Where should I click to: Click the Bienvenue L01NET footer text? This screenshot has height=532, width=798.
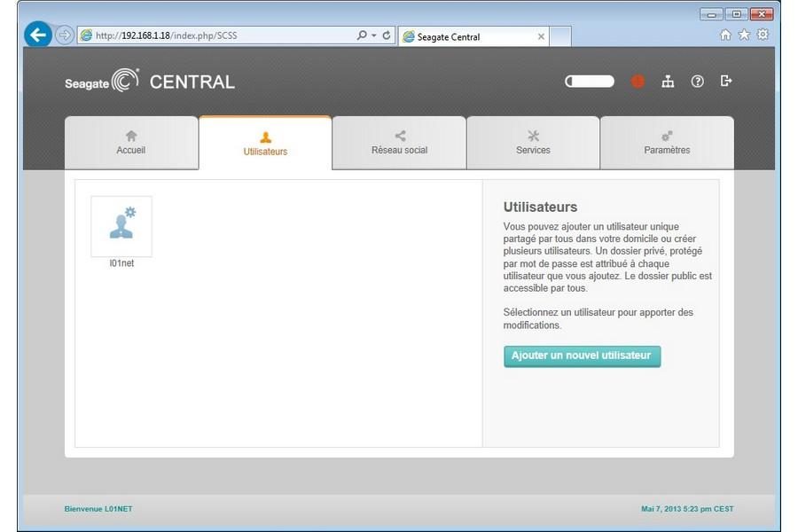[x=98, y=509]
